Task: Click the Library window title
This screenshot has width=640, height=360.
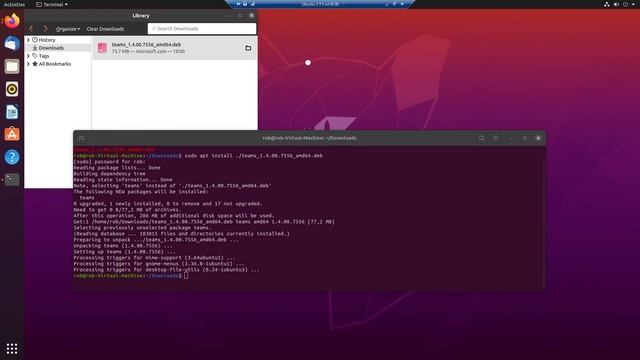Action: point(141,16)
